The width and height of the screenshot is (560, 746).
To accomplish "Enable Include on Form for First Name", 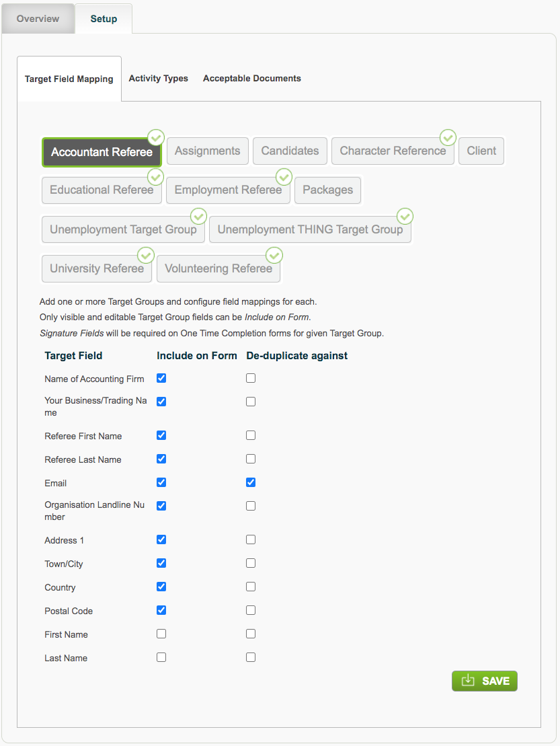I will tap(161, 634).
